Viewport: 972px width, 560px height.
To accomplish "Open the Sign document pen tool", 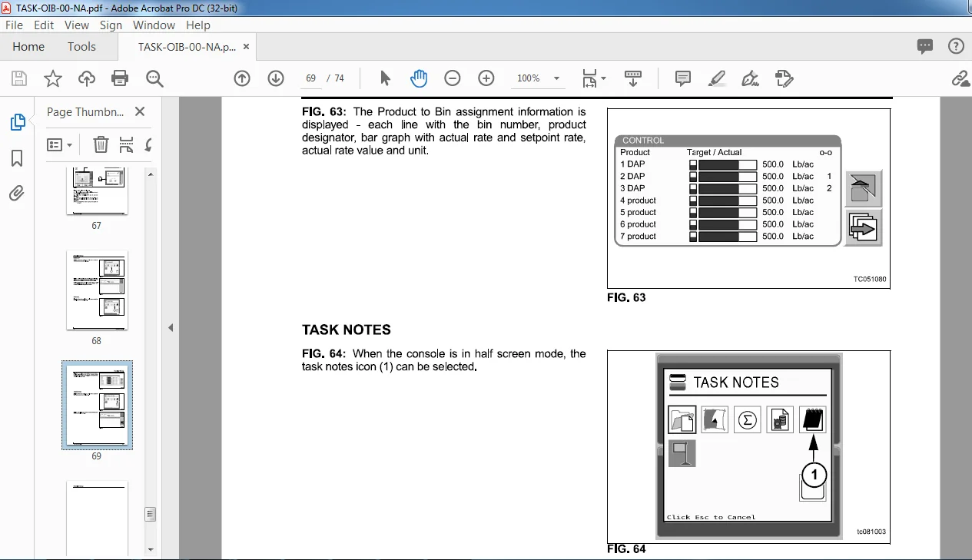I will pos(750,78).
